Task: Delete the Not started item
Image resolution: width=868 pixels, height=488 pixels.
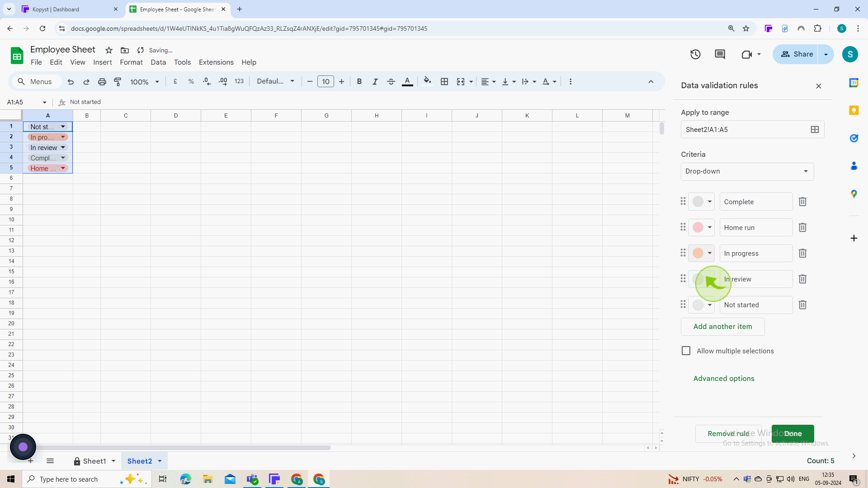Action: [x=802, y=305]
